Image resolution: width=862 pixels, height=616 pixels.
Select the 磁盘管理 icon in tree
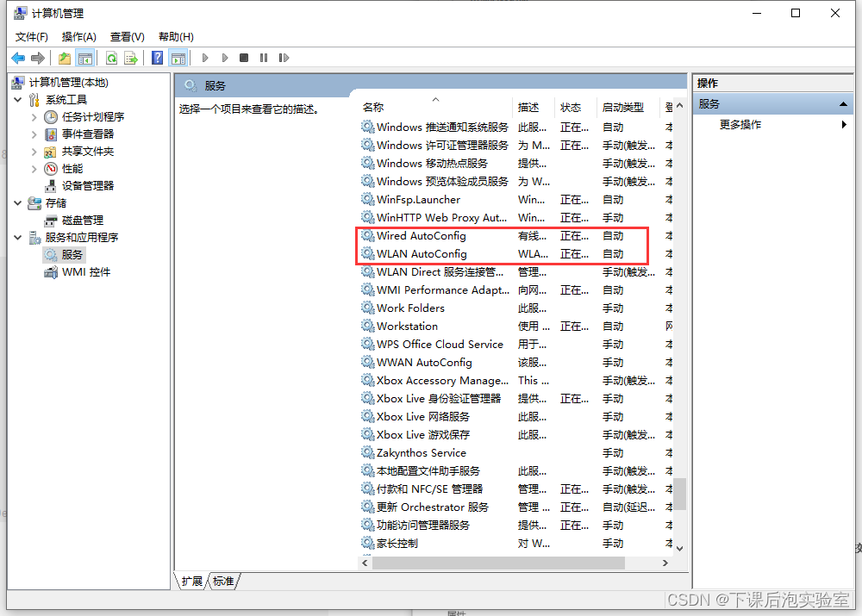click(51, 221)
